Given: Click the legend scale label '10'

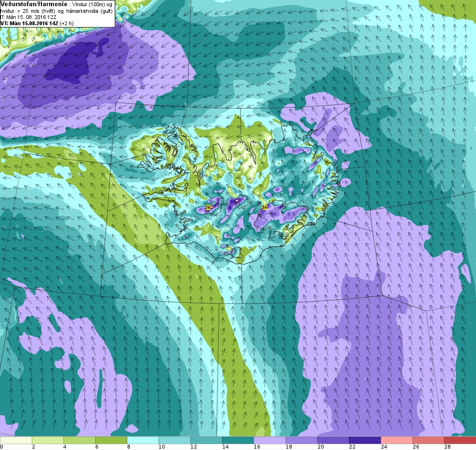Looking at the screenshot, I should [162, 447].
